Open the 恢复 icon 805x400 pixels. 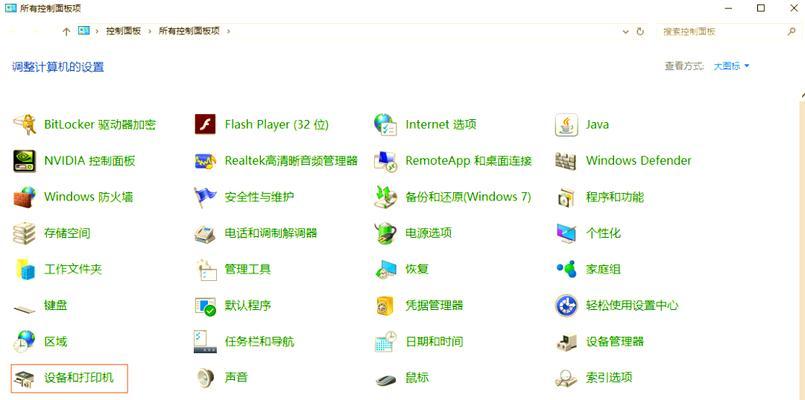coord(386,270)
